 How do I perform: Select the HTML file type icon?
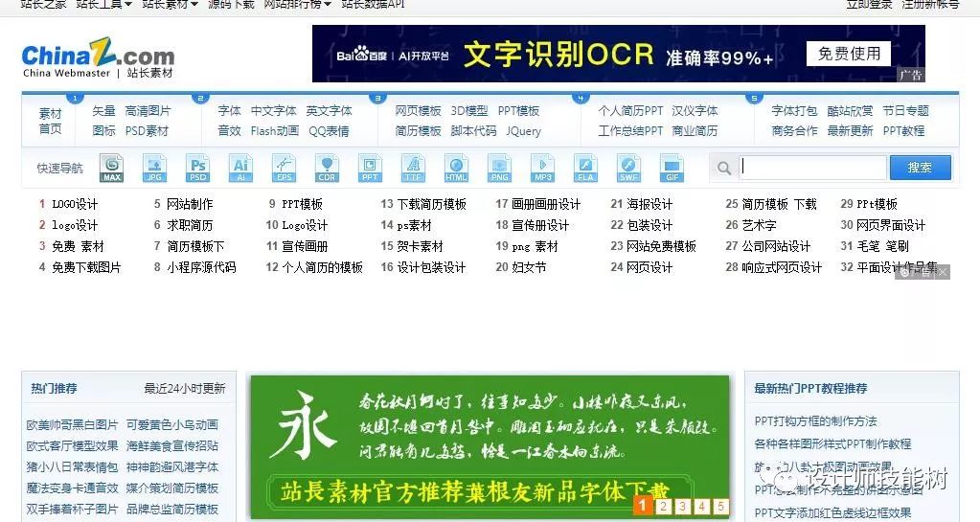click(456, 168)
